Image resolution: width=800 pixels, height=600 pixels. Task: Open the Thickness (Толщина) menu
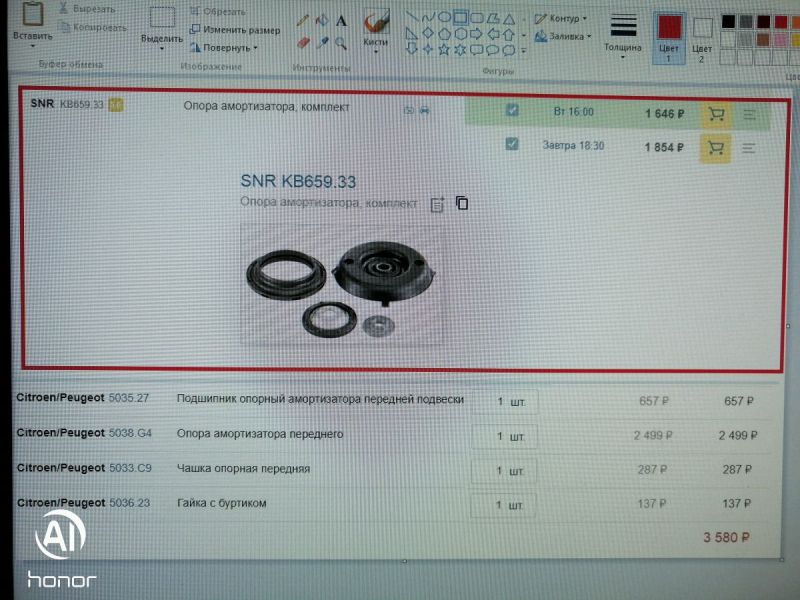tap(623, 32)
